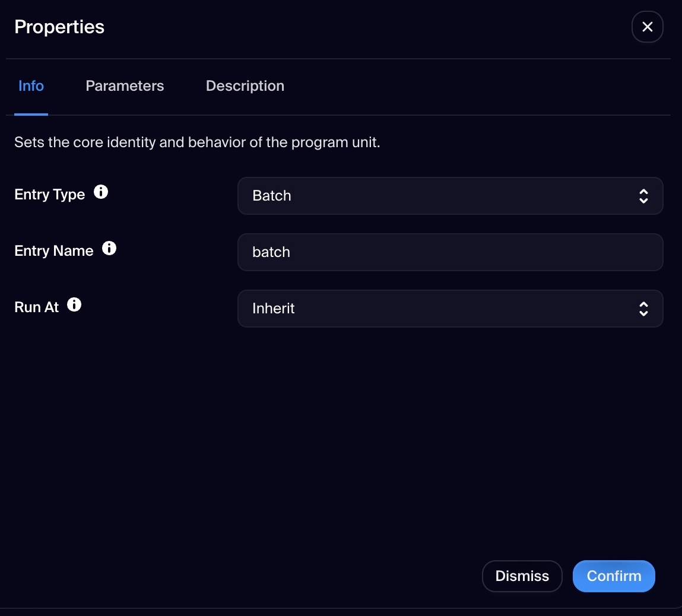Confirm the property changes
This screenshot has width=682, height=616.
pyautogui.click(x=613, y=576)
